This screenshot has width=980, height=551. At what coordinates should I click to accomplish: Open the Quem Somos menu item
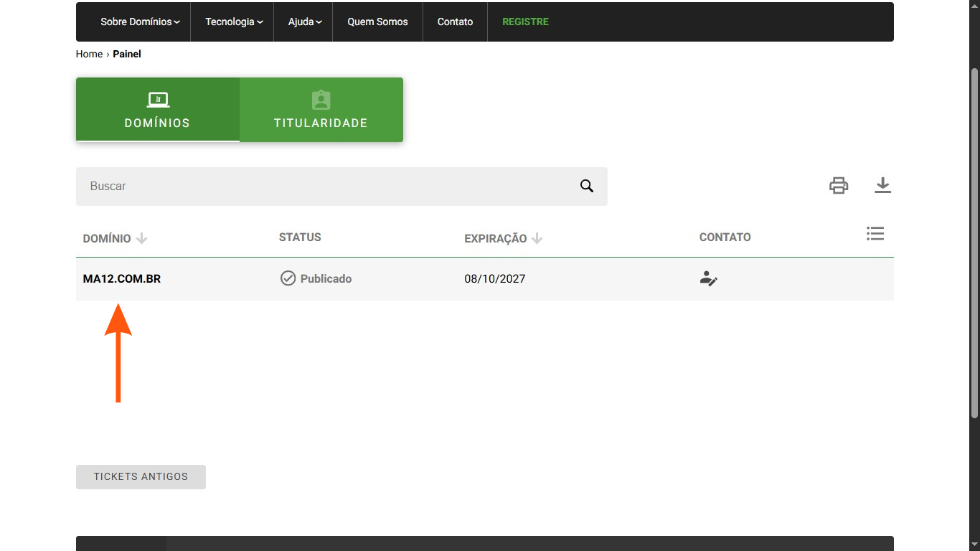[377, 22]
